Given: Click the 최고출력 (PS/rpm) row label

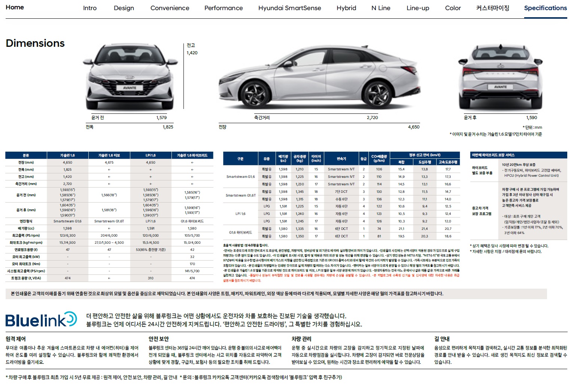Looking at the screenshot, I should 26,235.
